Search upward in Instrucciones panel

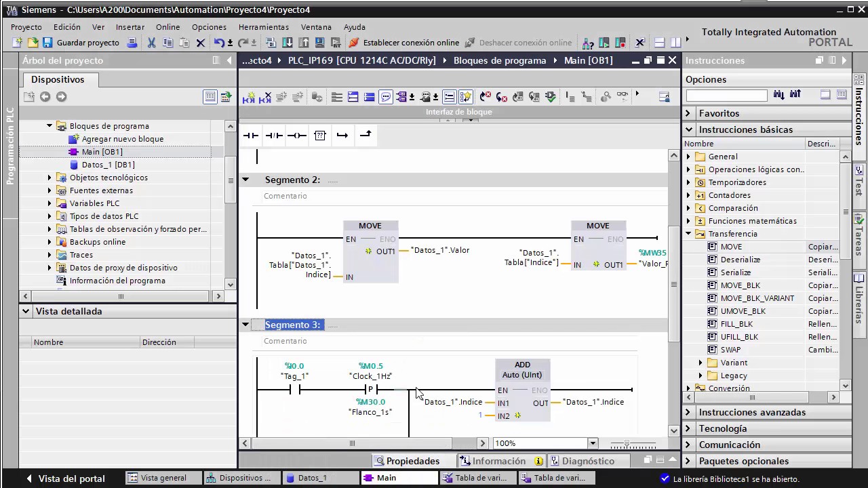[x=795, y=95]
